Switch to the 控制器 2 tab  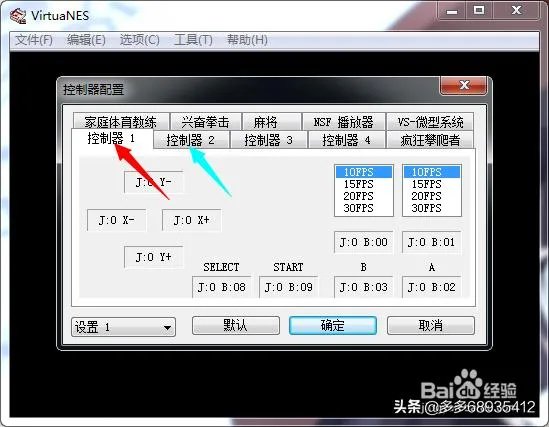click(191, 140)
